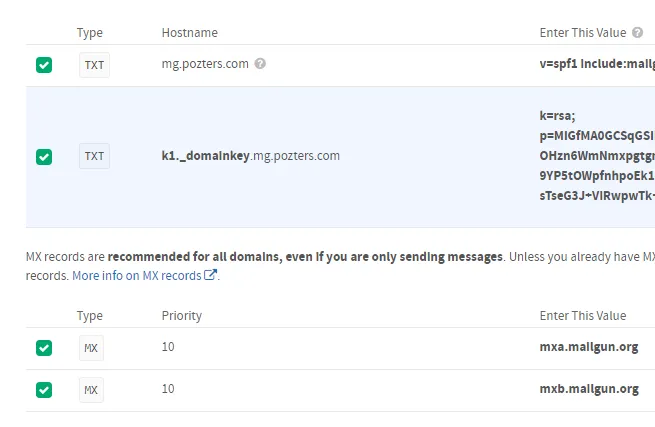Screen dimensions: 655x427
Task: Click MX badge for mxb.mailgun.org
Action: coord(91,390)
